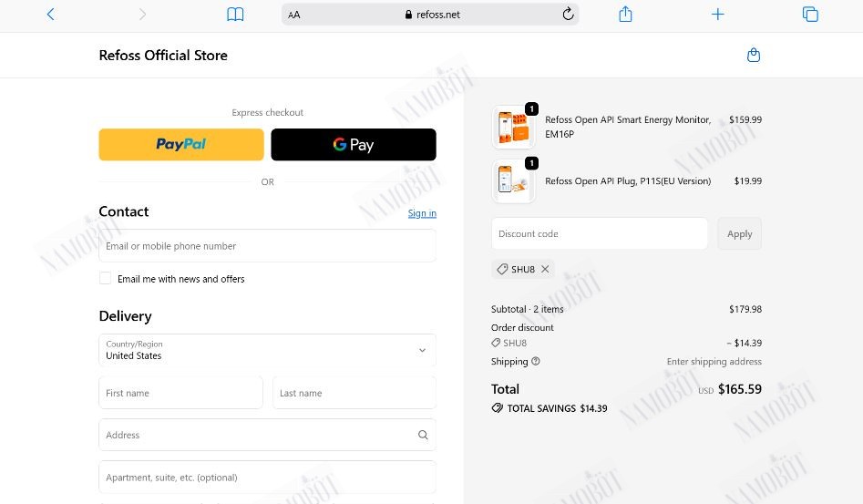Reload the page with refresh icon
The image size is (863, 504).
click(x=568, y=14)
